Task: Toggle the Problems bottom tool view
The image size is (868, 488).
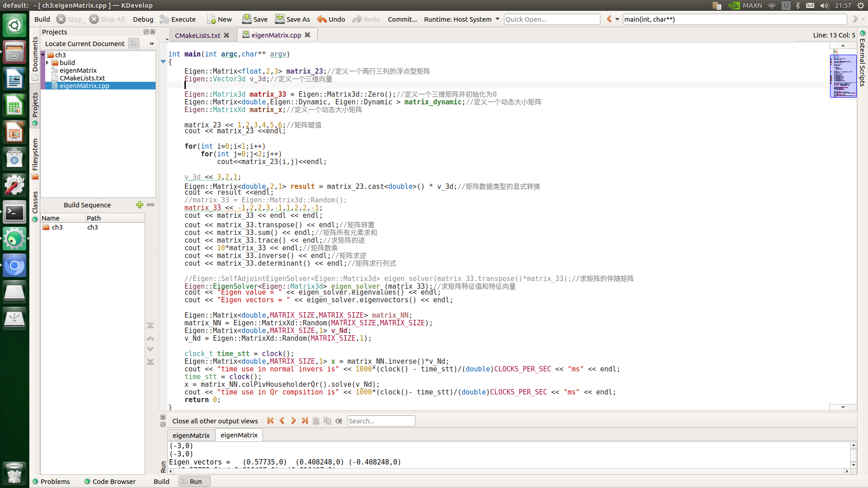Action: point(51,481)
